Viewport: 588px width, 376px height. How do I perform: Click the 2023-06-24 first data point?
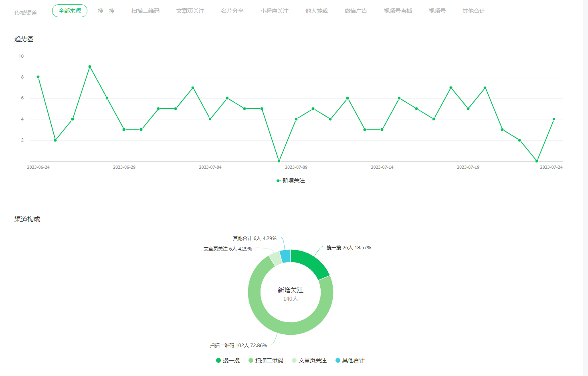point(38,77)
